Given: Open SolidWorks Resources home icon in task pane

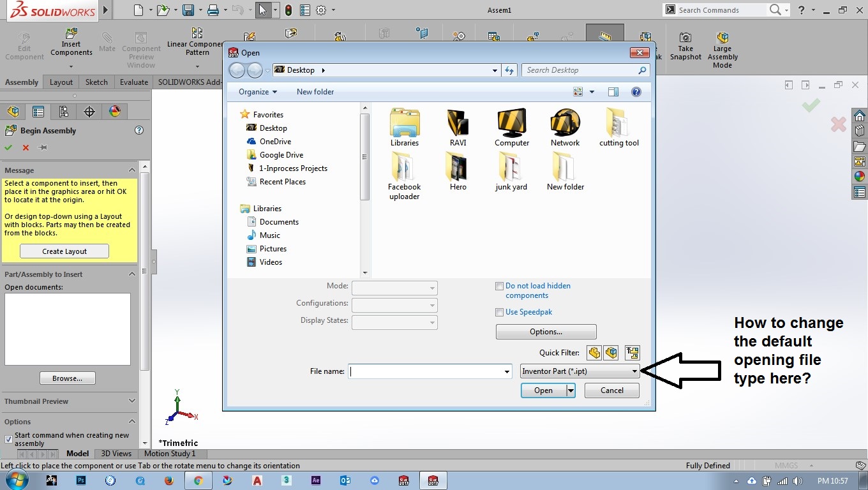Looking at the screenshot, I should [x=860, y=115].
